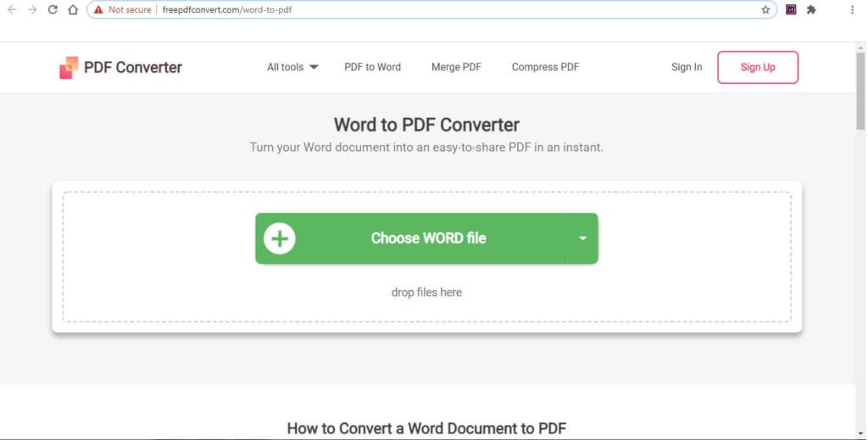The width and height of the screenshot is (868, 440).
Task: Click the Sign In link
Action: [x=687, y=67]
